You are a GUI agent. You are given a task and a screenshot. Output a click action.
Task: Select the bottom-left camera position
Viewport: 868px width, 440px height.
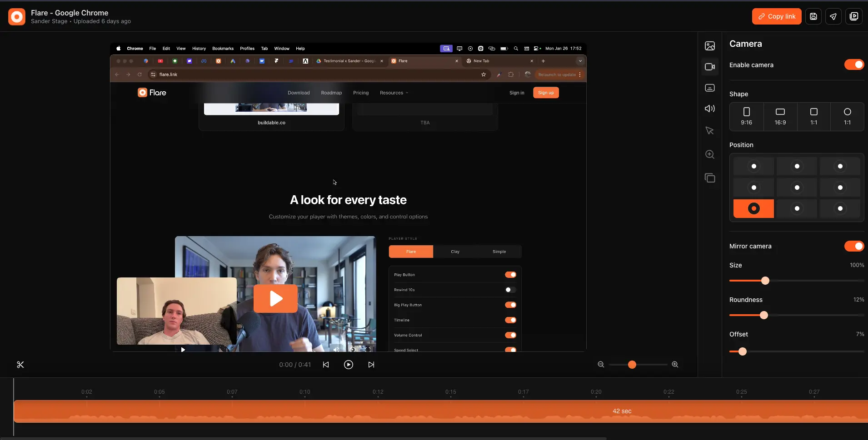click(753, 209)
